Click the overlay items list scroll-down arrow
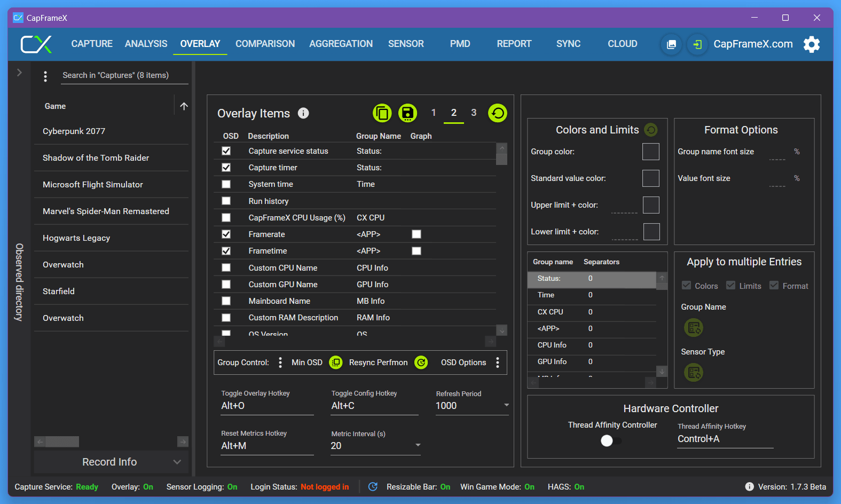The image size is (841, 504). coord(501,330)
